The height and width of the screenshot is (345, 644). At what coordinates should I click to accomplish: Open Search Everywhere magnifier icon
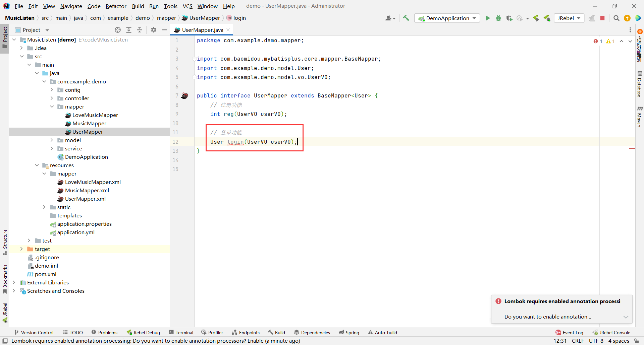[616, 18]
